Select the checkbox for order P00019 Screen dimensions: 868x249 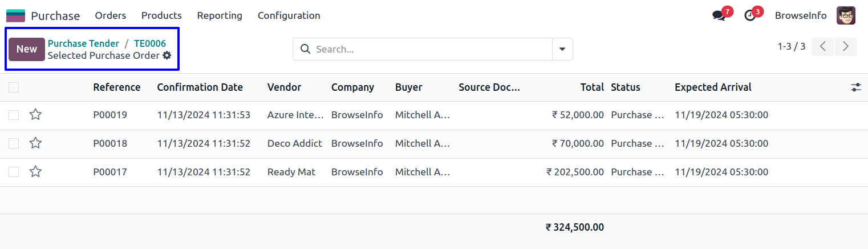click(x=14, y=115)
